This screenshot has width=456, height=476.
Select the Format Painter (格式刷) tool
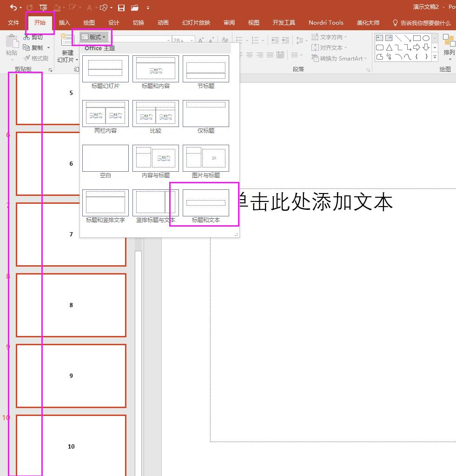click(36, 58)
